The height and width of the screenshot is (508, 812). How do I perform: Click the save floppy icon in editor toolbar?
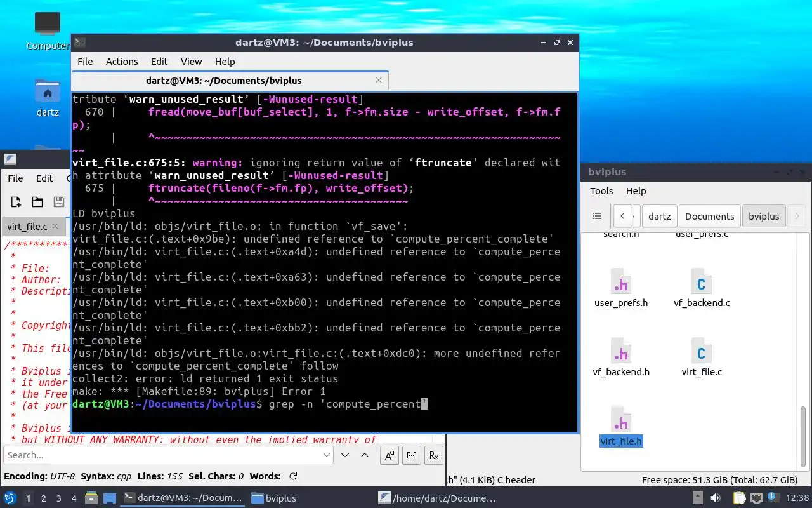pos(59,202)
